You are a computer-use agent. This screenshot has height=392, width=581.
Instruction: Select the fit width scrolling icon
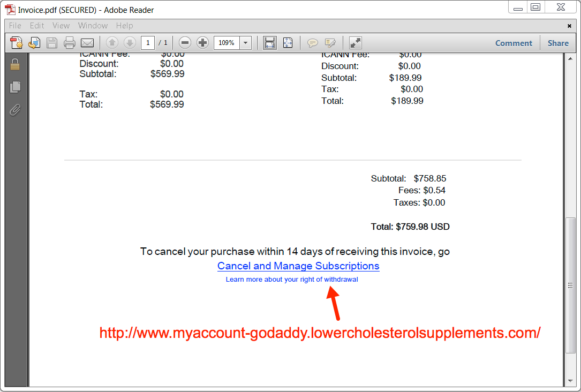coord(270,43)
